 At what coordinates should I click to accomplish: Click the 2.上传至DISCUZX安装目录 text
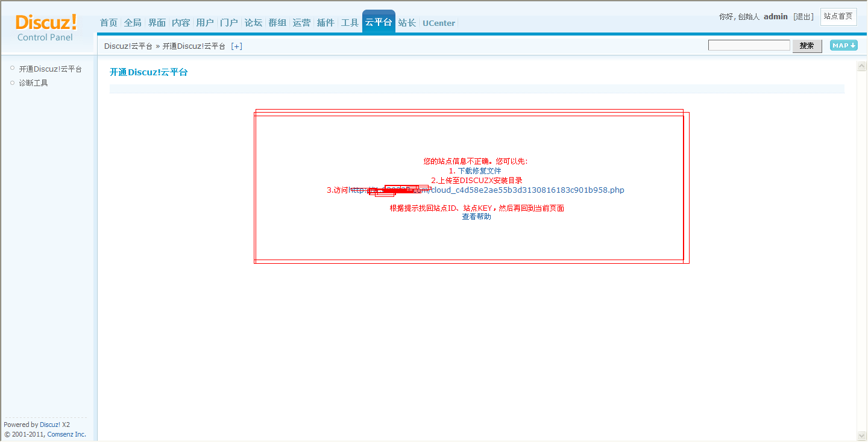477,181
